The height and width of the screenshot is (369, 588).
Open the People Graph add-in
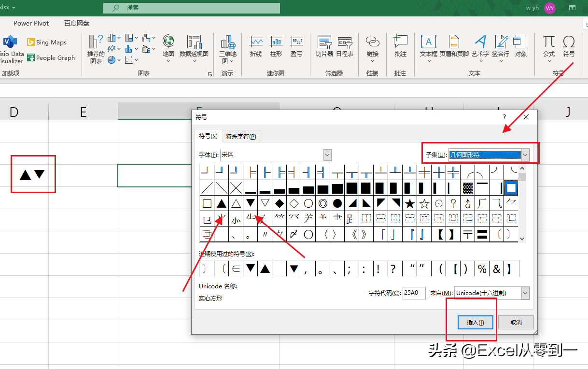51,58
